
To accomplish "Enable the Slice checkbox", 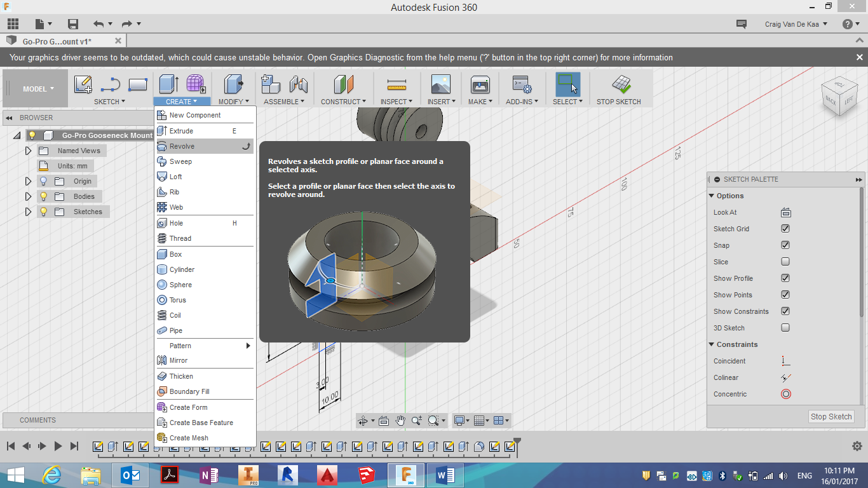I will (x=785, y=262).
